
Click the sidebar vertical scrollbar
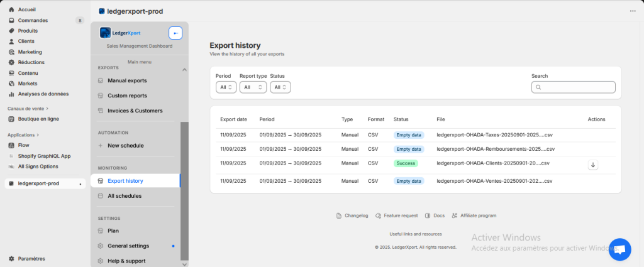[x=184, y=188]
